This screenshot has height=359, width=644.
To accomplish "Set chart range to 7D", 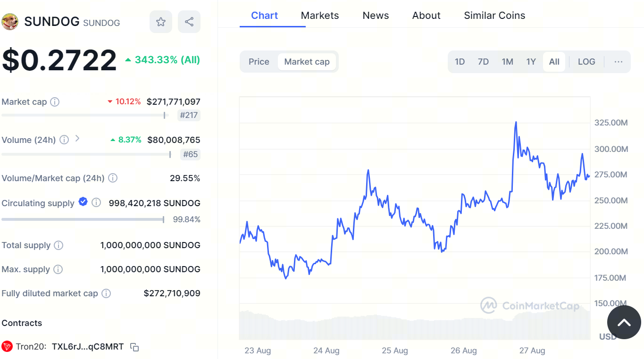I will click(x=483, y=62).
